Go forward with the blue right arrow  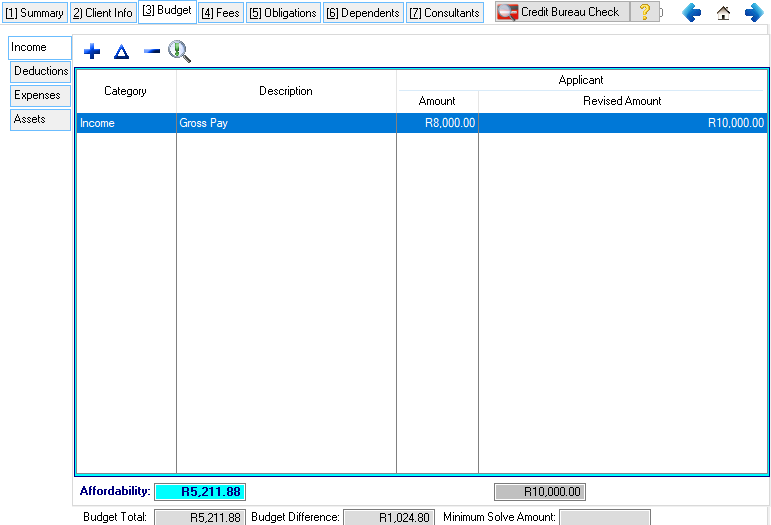coord(753,13)
